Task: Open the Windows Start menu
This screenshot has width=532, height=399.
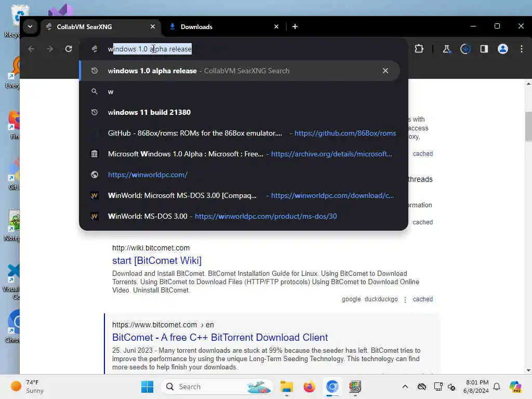Action: [147, 387]
